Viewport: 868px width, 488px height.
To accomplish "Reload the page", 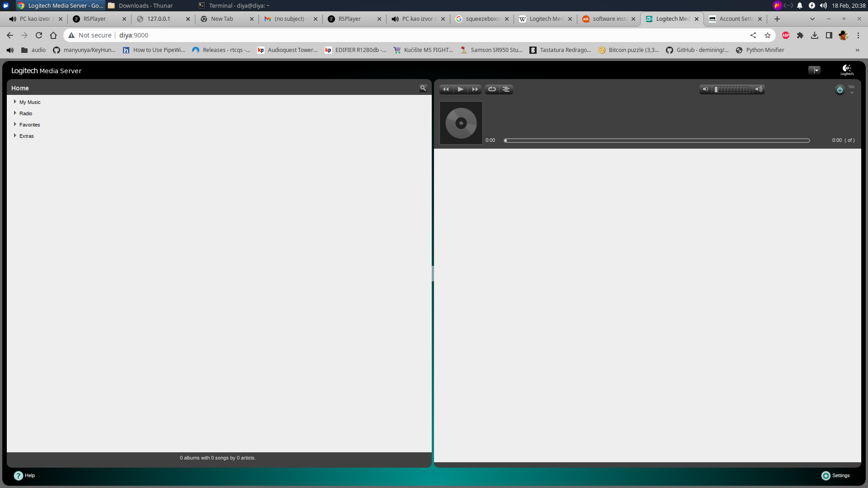I will pos(39,35).
